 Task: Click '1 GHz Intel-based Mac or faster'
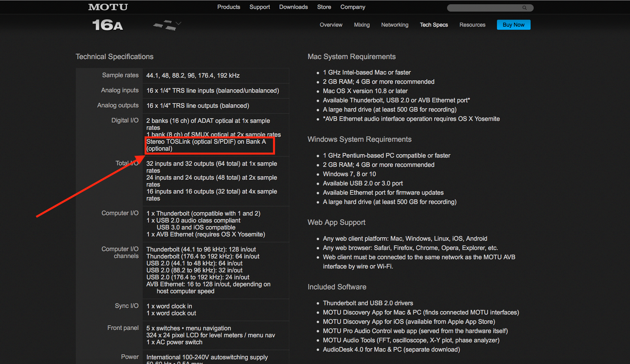[367, 73]
